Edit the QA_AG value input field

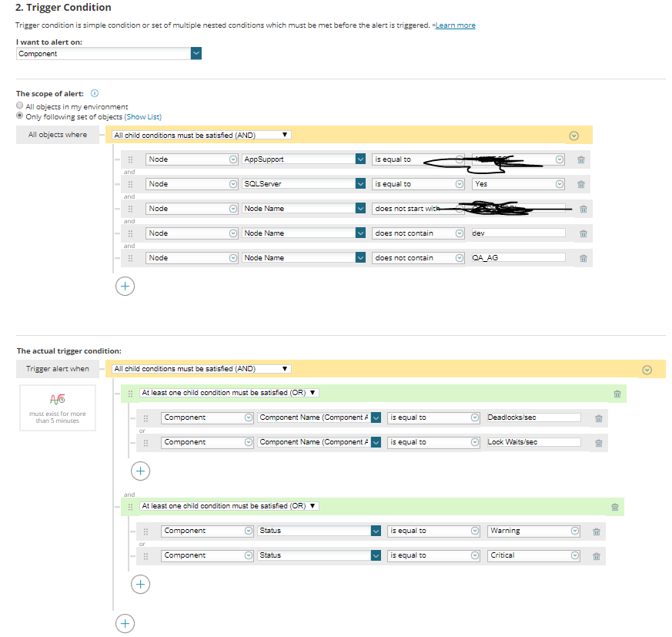518,257
